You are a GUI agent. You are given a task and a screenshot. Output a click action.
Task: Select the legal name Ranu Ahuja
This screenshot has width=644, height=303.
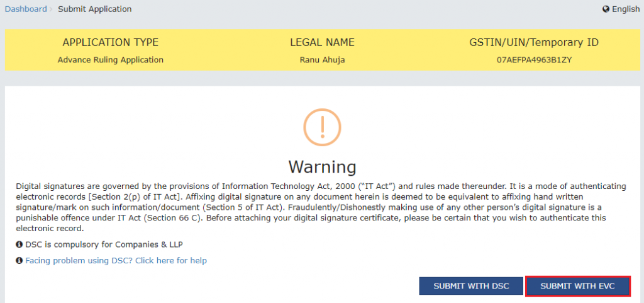[x=323, y=60]
